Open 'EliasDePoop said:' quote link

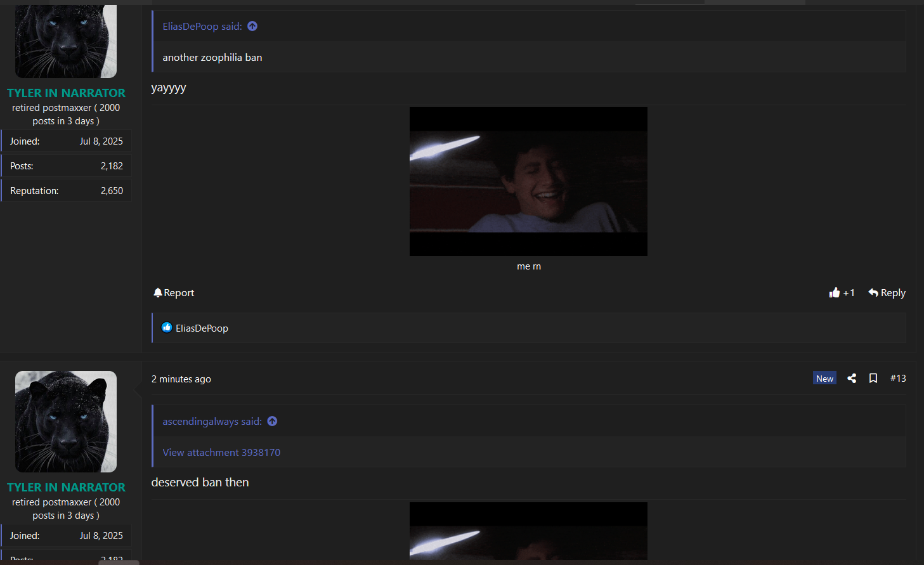pyautogui.click(x=202, y=26)
